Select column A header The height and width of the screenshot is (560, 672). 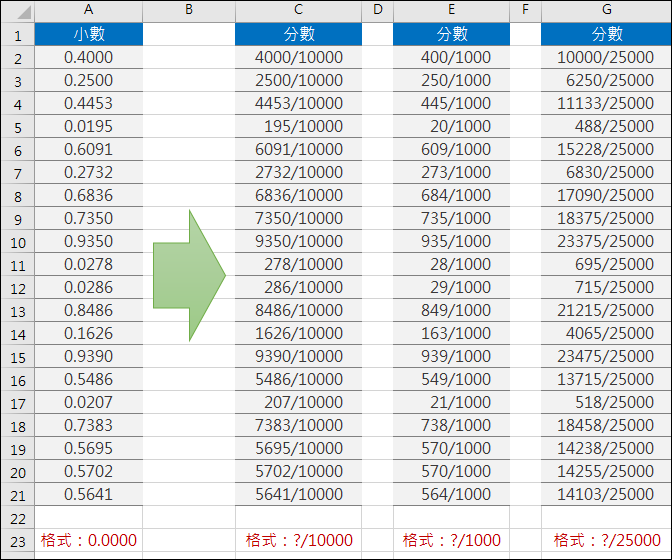89,10
